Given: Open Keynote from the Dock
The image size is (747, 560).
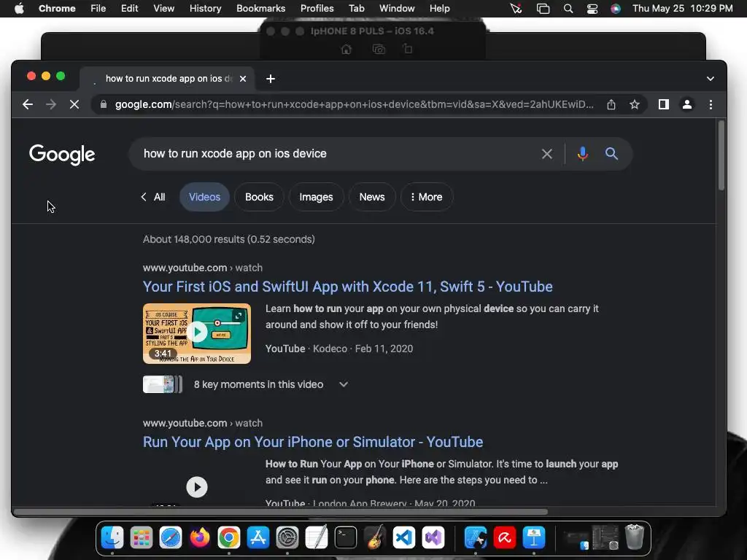Looking at the screenshot, I should [x=534, y=538].
